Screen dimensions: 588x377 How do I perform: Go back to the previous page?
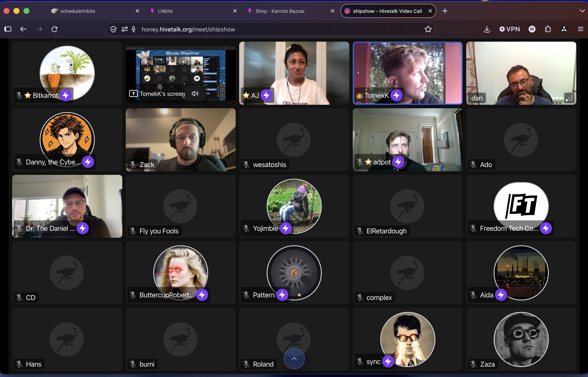[x=23, y=29]
